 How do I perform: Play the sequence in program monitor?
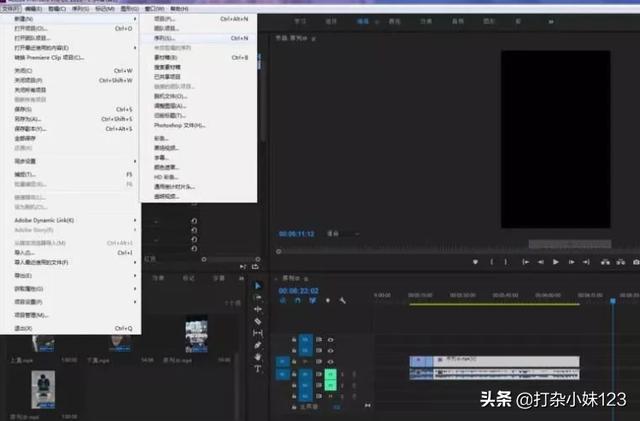(x=556, y=262)
